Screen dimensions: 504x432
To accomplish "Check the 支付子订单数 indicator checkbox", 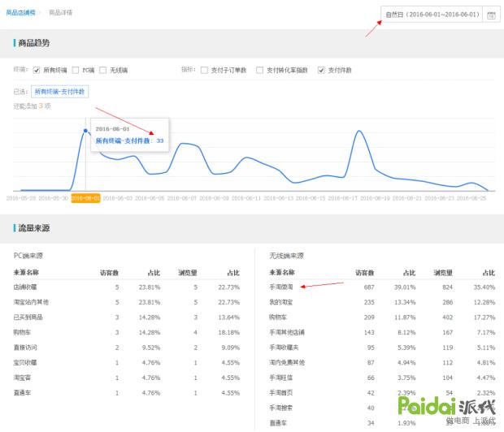I will (x=204, y=70).
